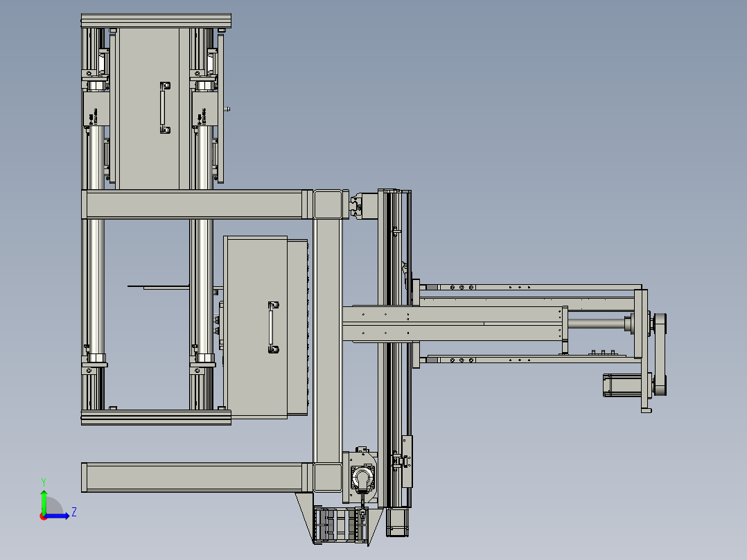Screen dimensions: 747x560
Task: Select the handle on the upper cabinet panel
Action: (x=165, y=107)
